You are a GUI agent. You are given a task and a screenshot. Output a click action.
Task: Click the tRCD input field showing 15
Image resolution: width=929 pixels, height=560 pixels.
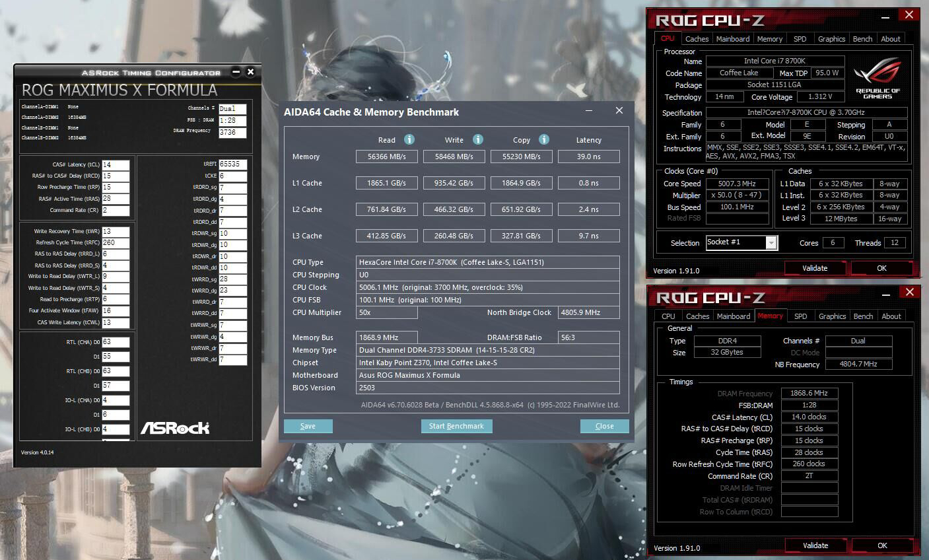click(116, 176)
